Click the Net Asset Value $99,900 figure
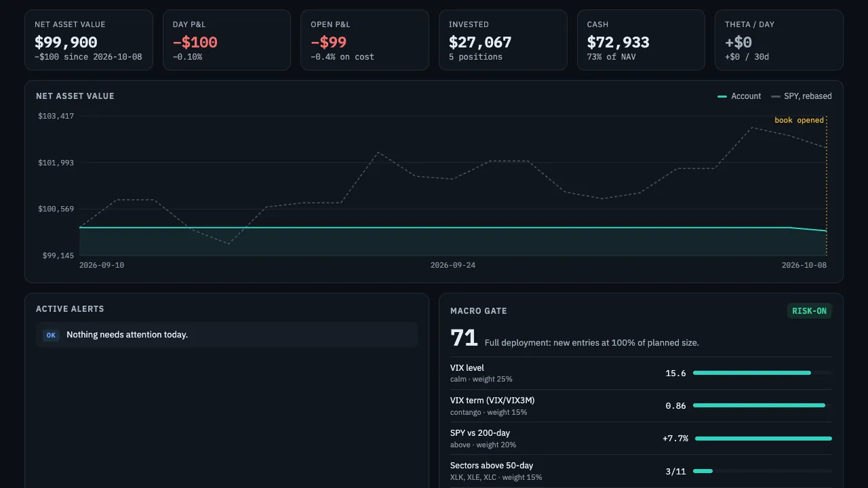 pyautogui.click(x=66, y=42)
